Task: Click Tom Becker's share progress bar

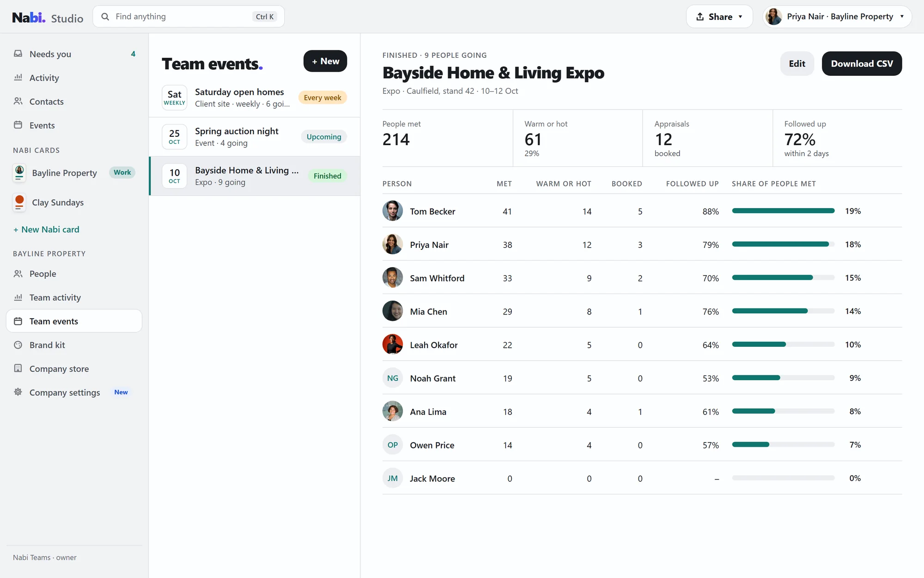Action: point(783,211)
